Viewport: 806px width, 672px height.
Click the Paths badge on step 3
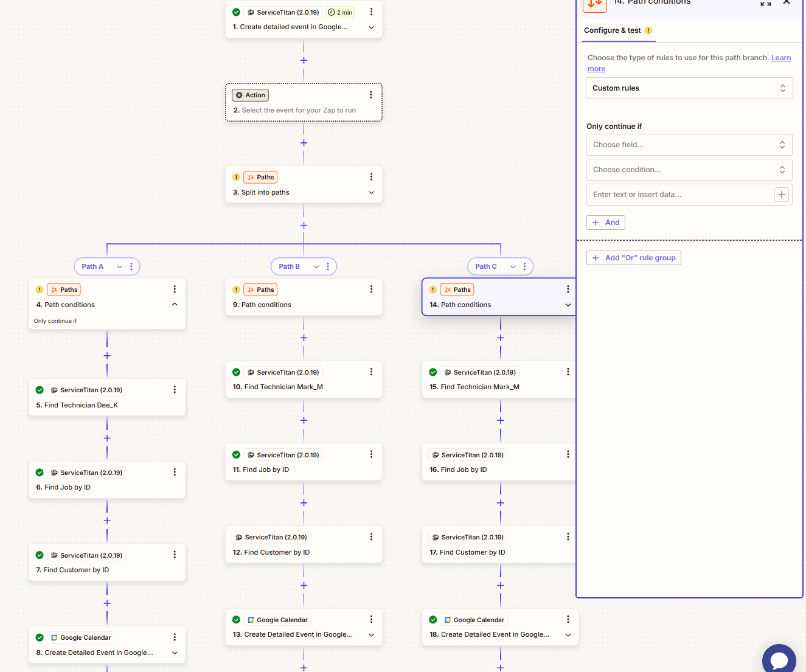[x=260, y=177]
